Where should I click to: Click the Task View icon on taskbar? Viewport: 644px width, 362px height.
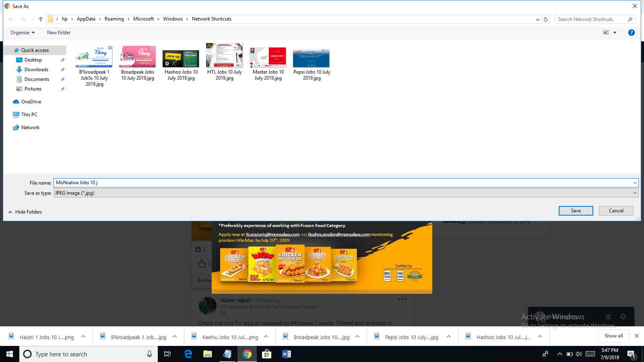[167, 354]
